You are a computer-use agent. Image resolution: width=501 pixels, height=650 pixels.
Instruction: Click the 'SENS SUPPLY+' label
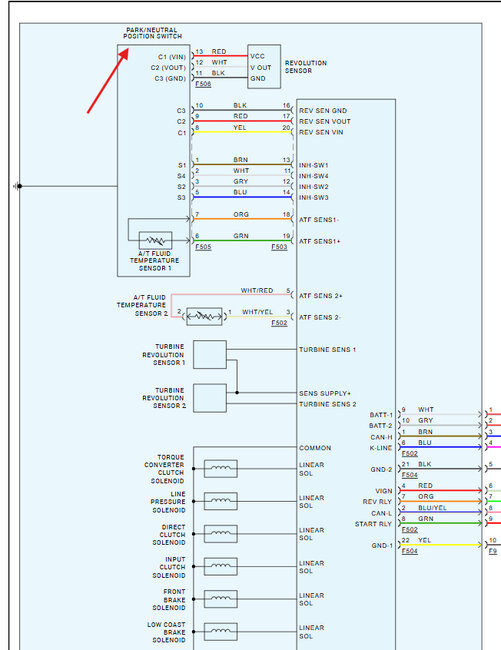pyautogui.click(x=325, y=393)
